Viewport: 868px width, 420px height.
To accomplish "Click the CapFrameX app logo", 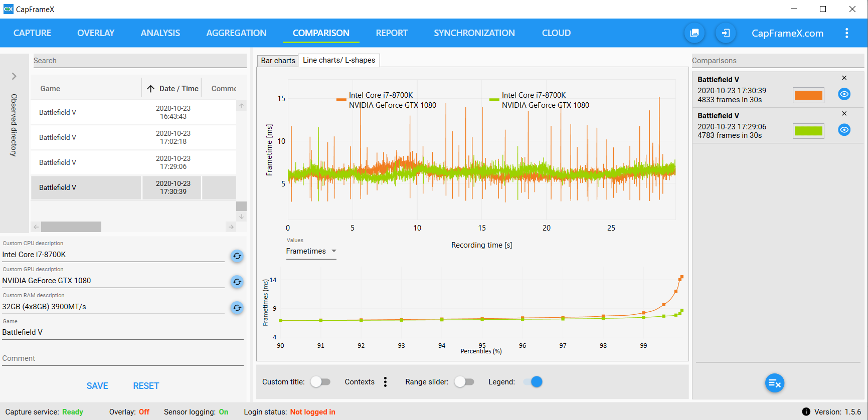I will [8, 9].
